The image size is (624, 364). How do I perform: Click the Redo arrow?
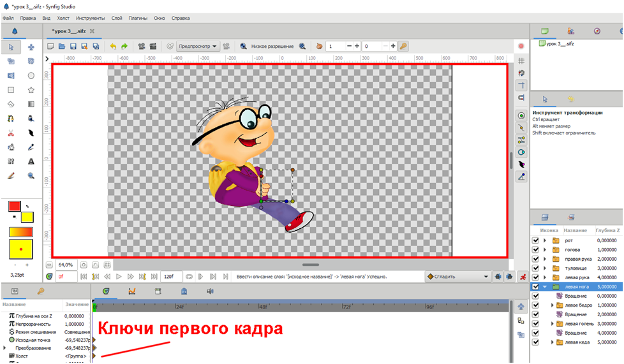point(124,46)
